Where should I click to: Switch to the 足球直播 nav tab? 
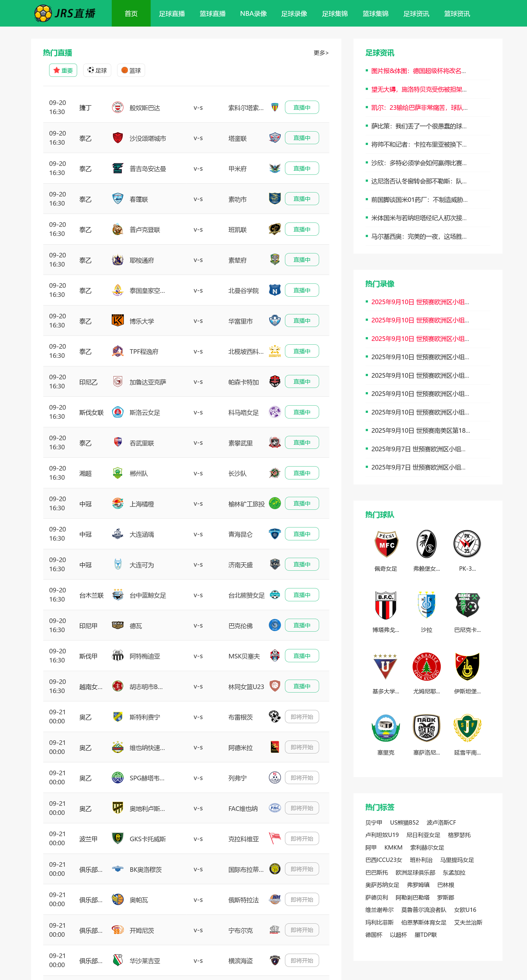(172, 13)
